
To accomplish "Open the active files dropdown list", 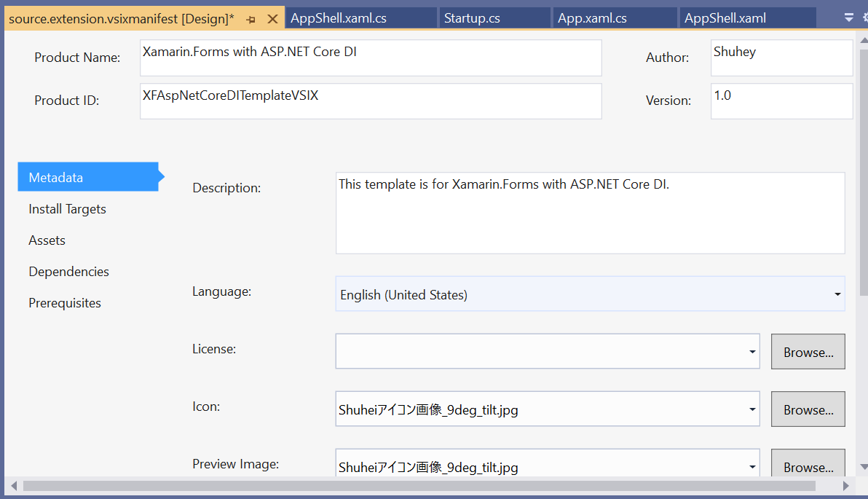I will 848,17.
